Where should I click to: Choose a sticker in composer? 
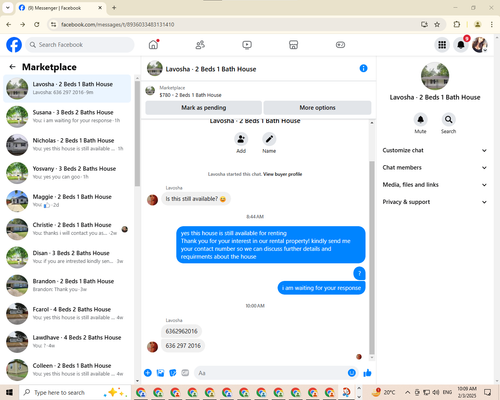(173, 373)
